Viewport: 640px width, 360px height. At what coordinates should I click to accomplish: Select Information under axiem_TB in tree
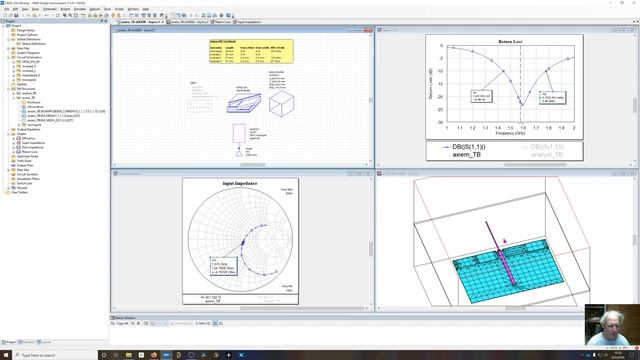[35, 107]
